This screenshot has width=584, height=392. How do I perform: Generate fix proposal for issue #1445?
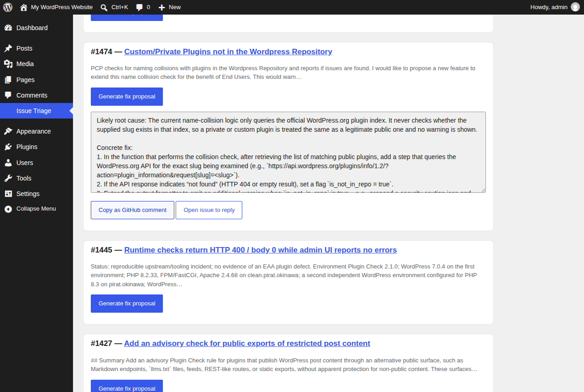tap(127, 304)
